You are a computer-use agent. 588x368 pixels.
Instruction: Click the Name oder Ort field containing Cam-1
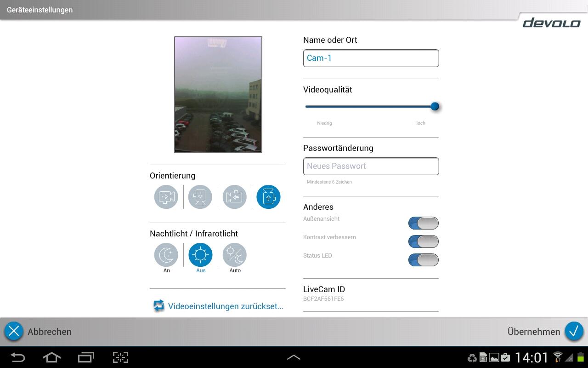[x=371, y=58]
